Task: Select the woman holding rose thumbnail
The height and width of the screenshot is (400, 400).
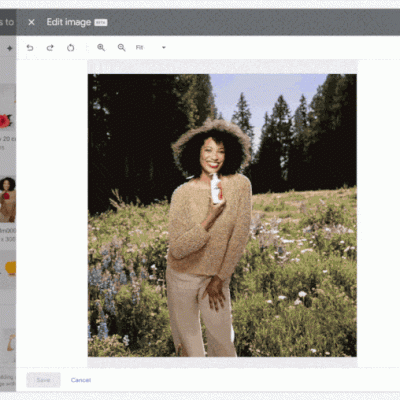Action: 8,199
